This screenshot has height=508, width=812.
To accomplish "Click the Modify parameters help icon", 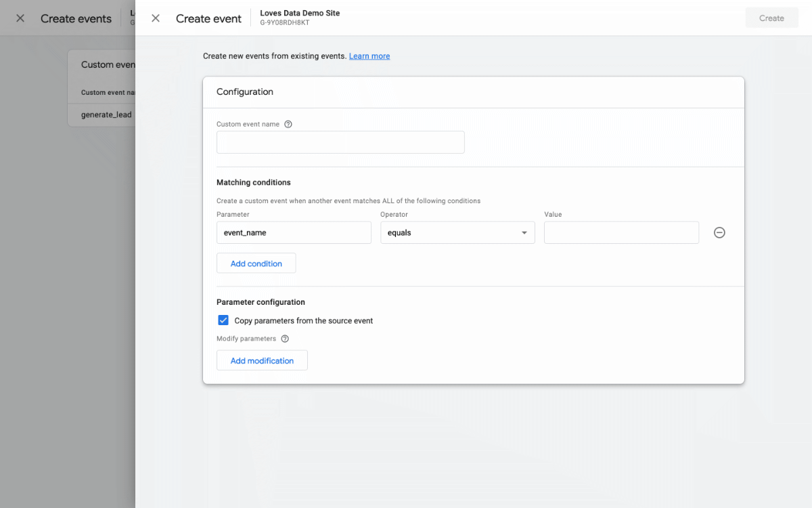I will point(285,339).
